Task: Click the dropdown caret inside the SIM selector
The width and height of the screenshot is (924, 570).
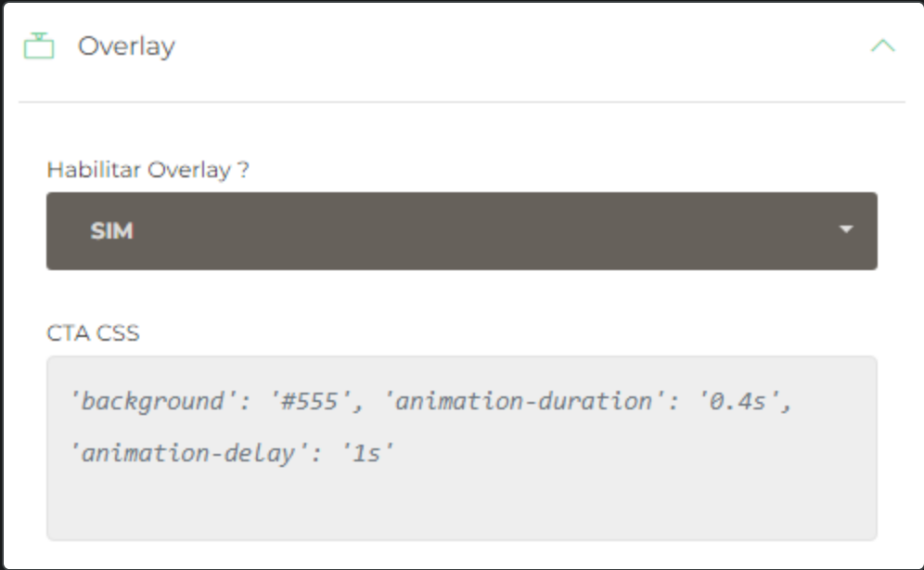Action: point(846,230)
